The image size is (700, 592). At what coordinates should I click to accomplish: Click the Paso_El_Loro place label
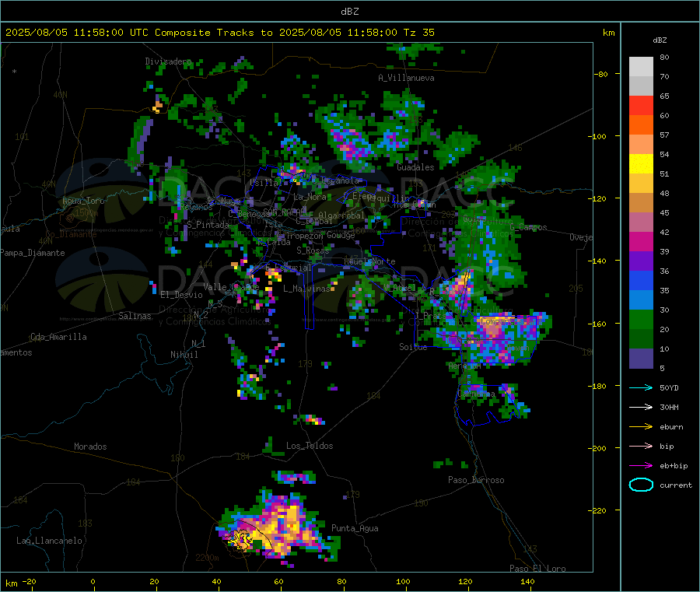[x=537, y=569]
